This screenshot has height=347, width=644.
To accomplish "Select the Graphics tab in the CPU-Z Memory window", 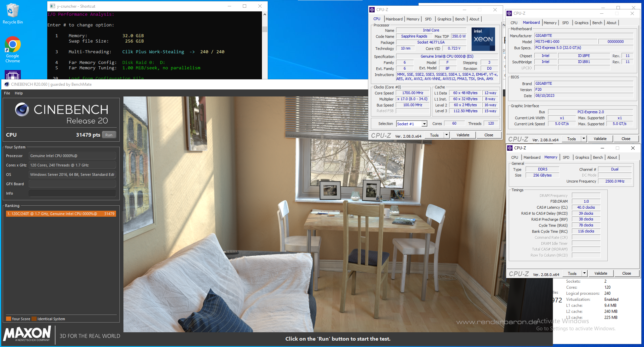I will pos(582,157).
